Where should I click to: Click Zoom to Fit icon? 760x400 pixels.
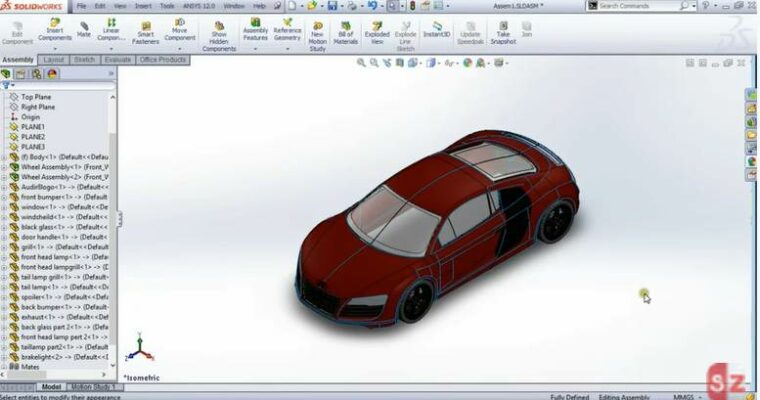tap(361, 63)
